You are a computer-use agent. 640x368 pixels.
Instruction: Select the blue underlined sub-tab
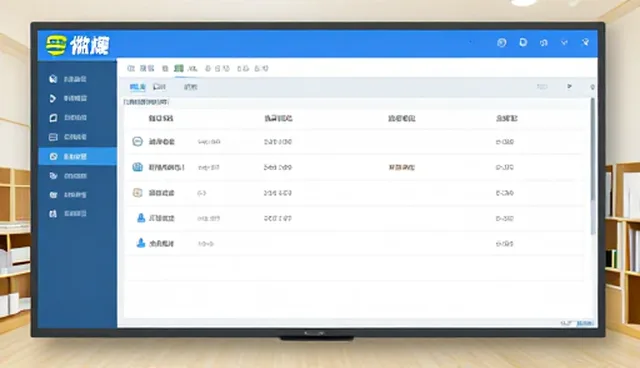pyautogui.click(x=138, y=87)
